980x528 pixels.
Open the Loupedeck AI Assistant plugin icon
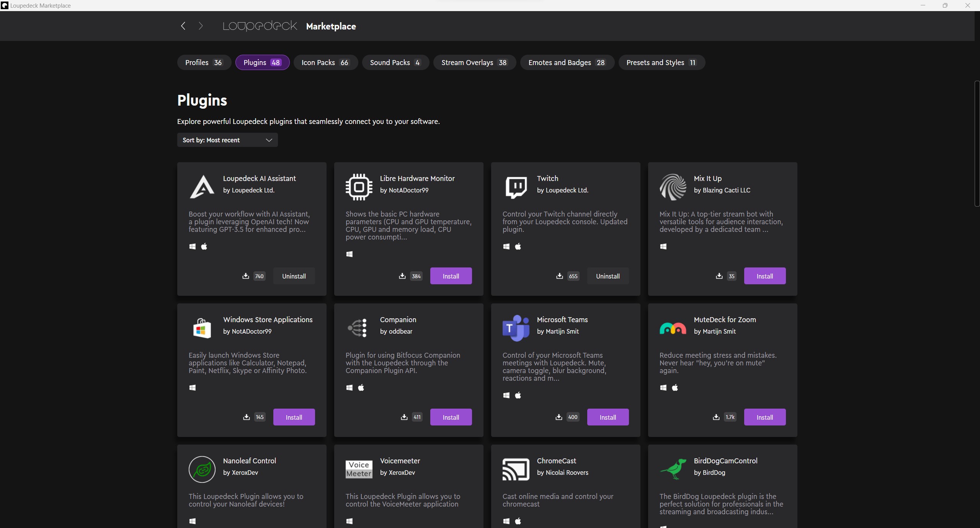(202, 187)
